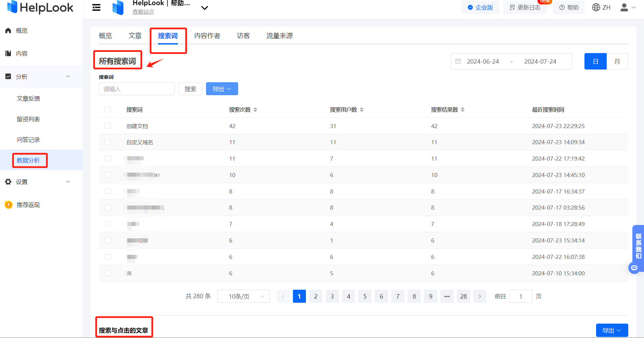Sort by 搜索结果数 column arrows
Screen dimensions: 644x338
click(463, 110)
